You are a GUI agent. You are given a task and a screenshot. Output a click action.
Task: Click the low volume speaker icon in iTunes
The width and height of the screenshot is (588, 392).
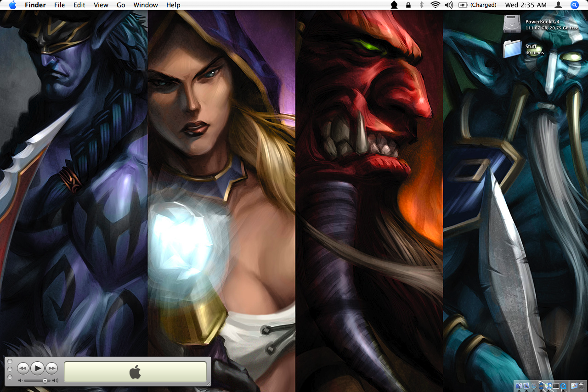tap(20, 381)
